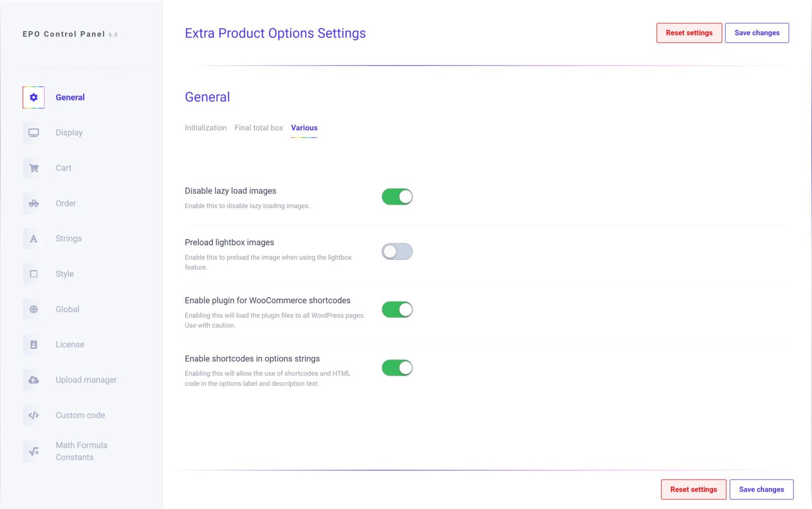The image size is (812, 509).
Task: Click the Order icon in sidebar
Action: click(33, 203)
